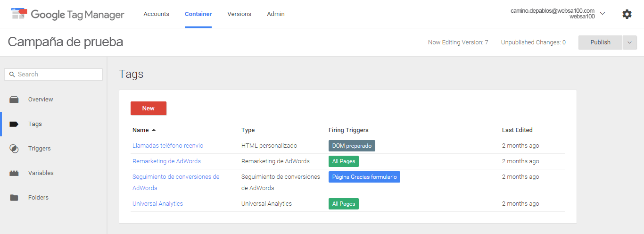Click the Name column header
The image size is (644, 234).
[x=140, y=130]
